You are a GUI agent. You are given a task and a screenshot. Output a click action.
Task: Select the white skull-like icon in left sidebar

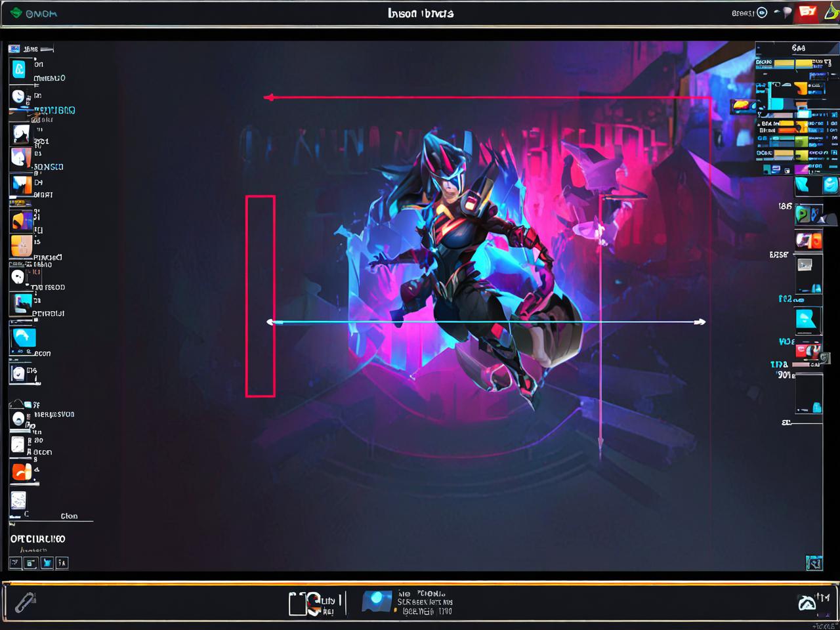click(x=18, y=276)
